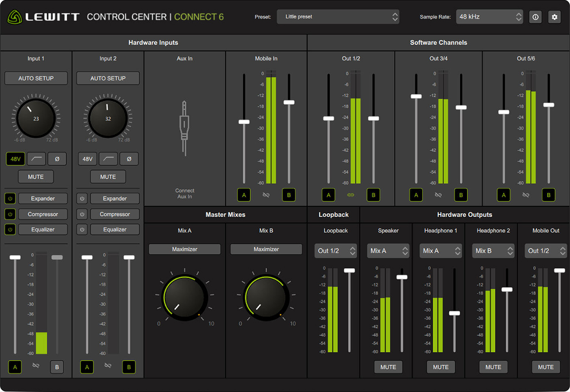Open Headphone 2 source dropdown Mix B
This screenshot has width=570, height=392.
click(493, 251)
